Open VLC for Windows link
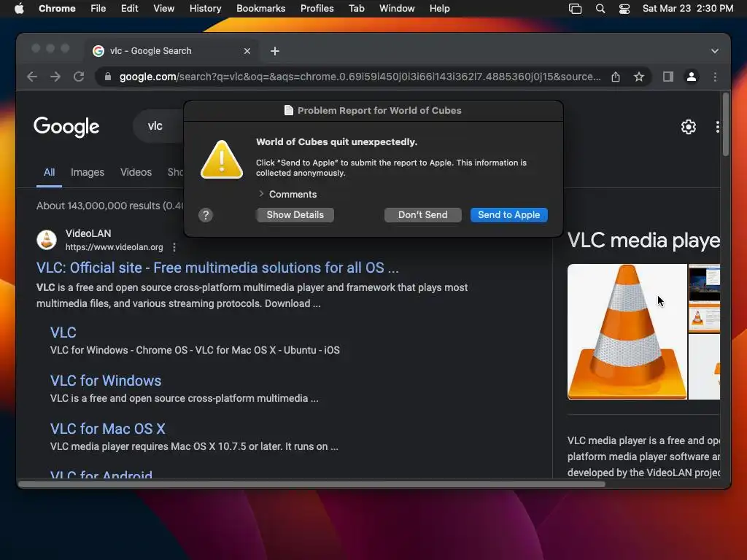The image size is (747, 560). point(106,381)
